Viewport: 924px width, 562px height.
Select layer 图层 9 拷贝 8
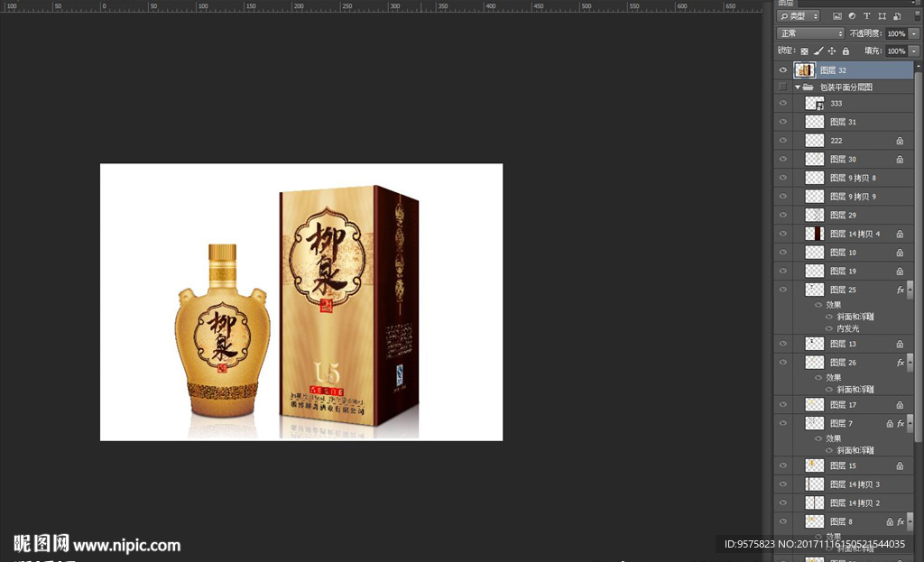click(x=853, y=178)
